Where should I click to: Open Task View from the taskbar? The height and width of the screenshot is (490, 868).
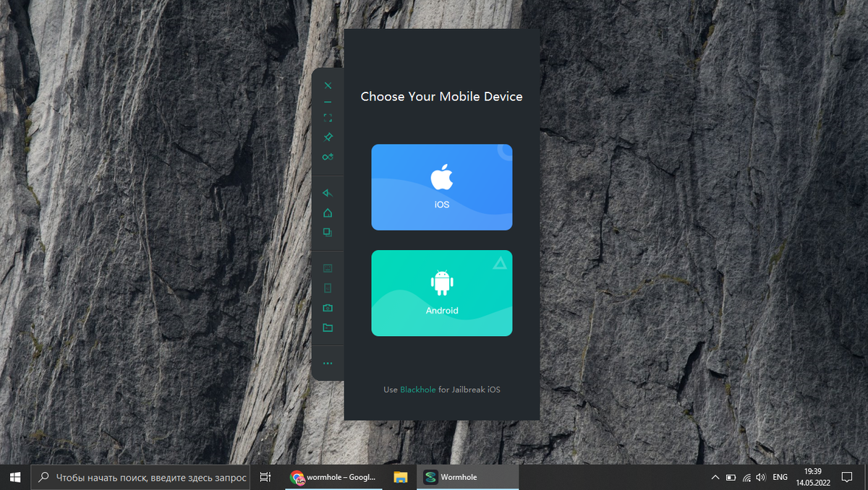click(265, 477)
